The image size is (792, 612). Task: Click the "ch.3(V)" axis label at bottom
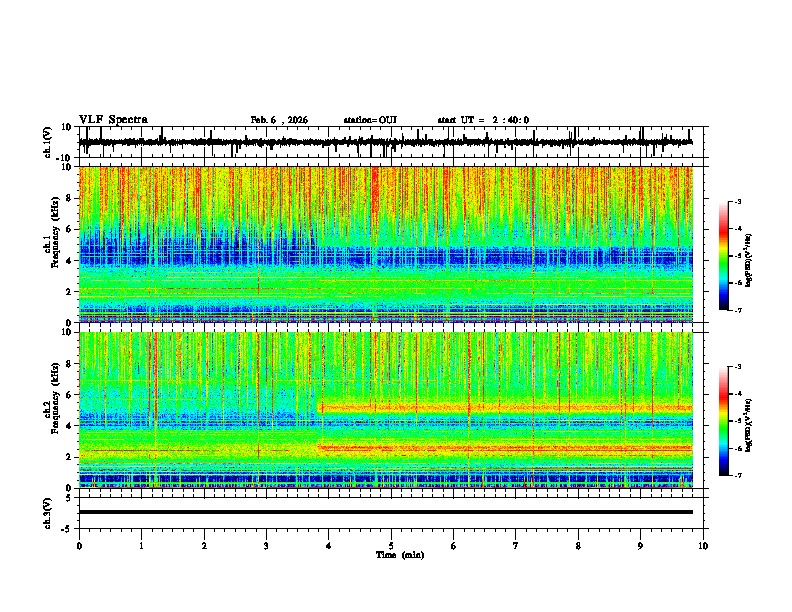(48, 513)
